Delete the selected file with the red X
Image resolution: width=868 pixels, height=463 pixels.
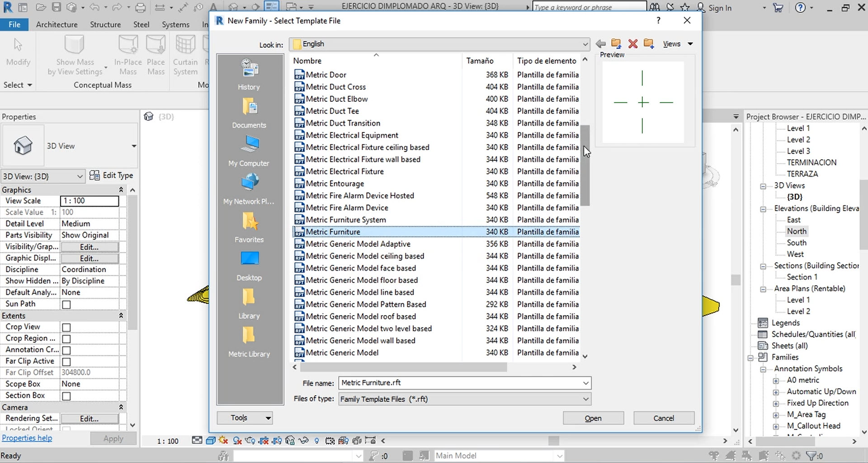633,44
